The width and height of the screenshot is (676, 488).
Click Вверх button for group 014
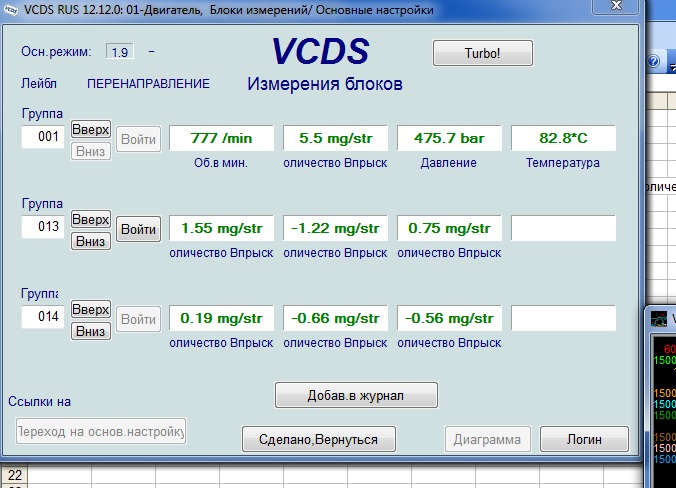pos(91,309)
